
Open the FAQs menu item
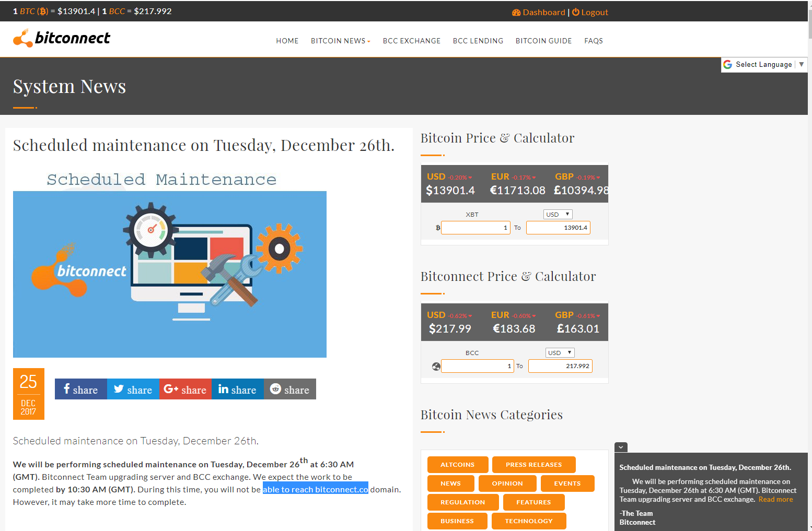coord(594,41)
